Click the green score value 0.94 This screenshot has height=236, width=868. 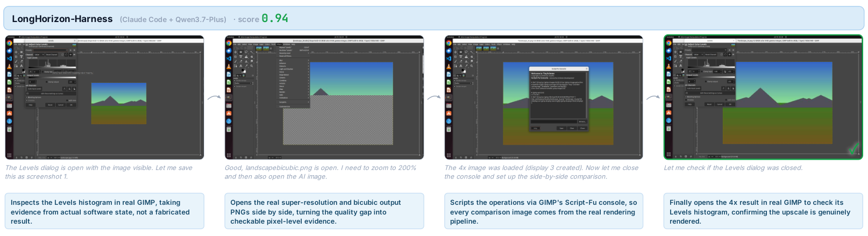coord(275,18)
